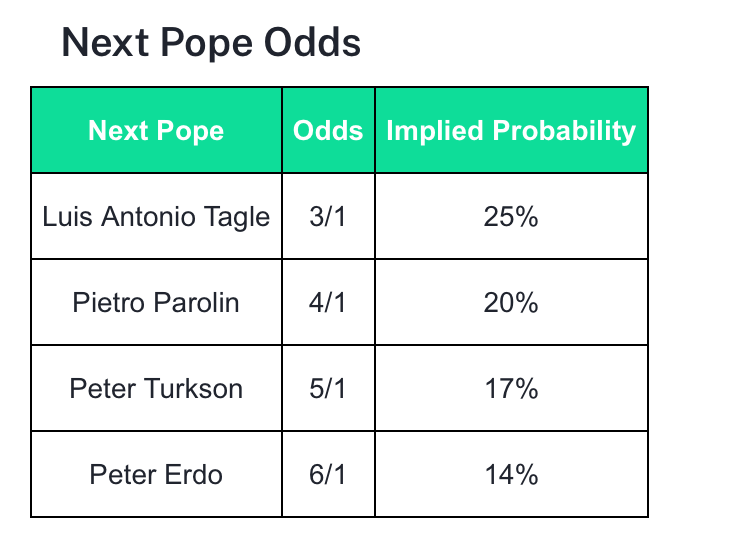Screen dimensions: 750x541
Task: Click the Peter Erdo name cell
Action: pyautogui.click(x=156, y=474)
